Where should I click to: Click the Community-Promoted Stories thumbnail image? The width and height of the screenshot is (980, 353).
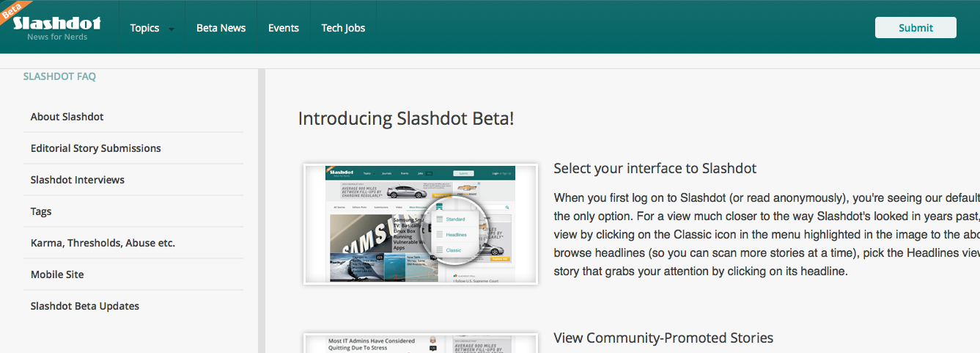click(x=421, y=343)
